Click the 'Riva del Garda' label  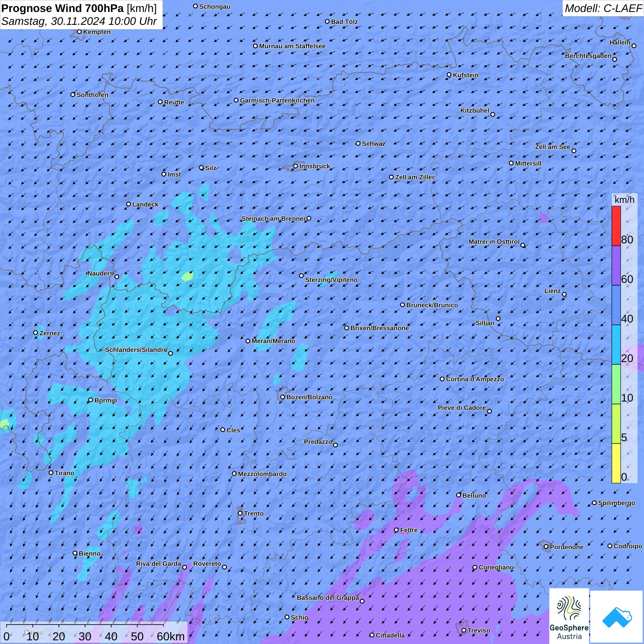pos(159,563)
